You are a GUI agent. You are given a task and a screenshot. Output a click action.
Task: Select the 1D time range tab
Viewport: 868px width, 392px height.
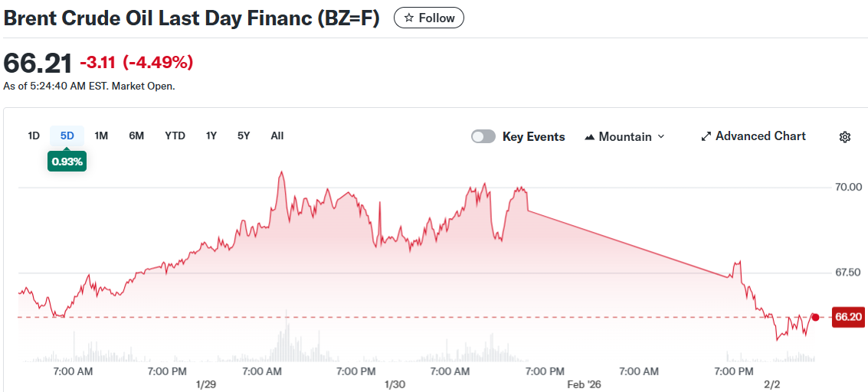(34, 136)
